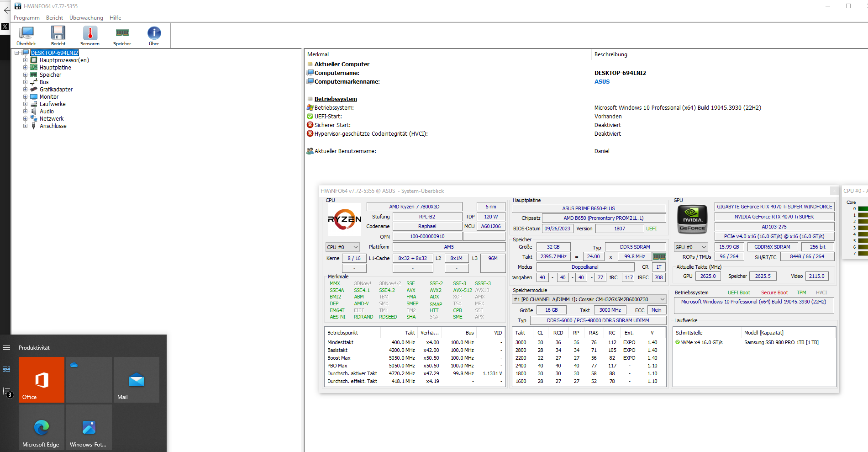Expand the Hauptprozessor(en) tree node
Image resolution: width=868 pixels, height=452 pixels.
click(x=26, y=60)
